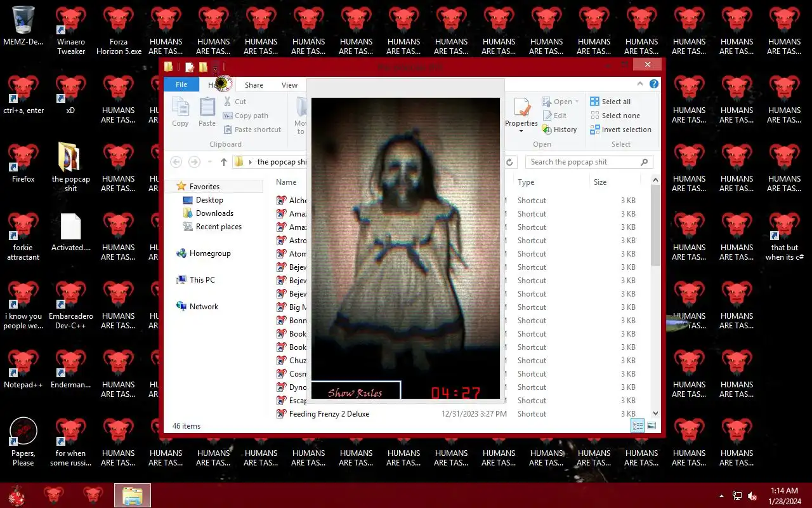Click the file list vertical scrollbar
The height and width of the screenshot is (508, 812).
pos(655,225)
